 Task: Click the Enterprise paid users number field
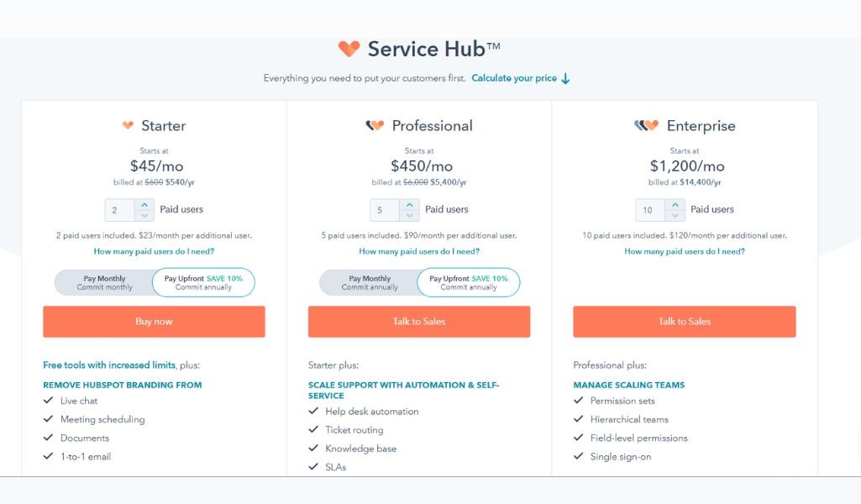click(650, 210)
